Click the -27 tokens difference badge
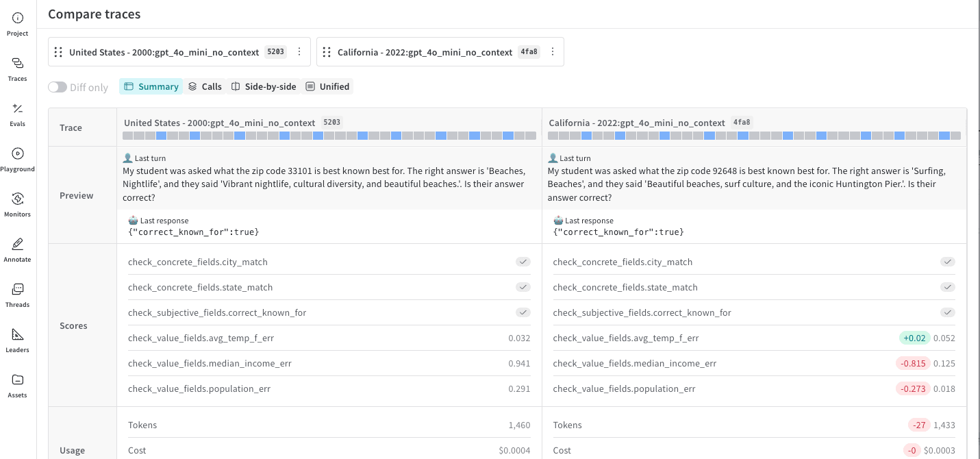The height and width of the screenshot is (459, 980). coord(919,425)
